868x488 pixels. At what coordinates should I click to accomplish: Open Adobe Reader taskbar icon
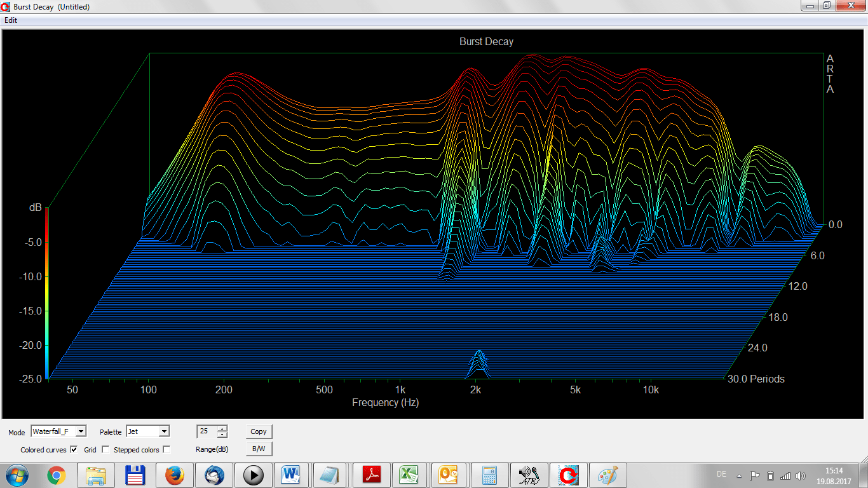(x=371, y=475)
